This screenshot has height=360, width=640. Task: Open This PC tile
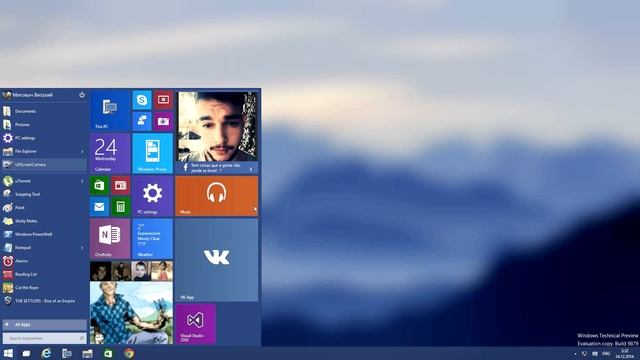click(110, 111)
